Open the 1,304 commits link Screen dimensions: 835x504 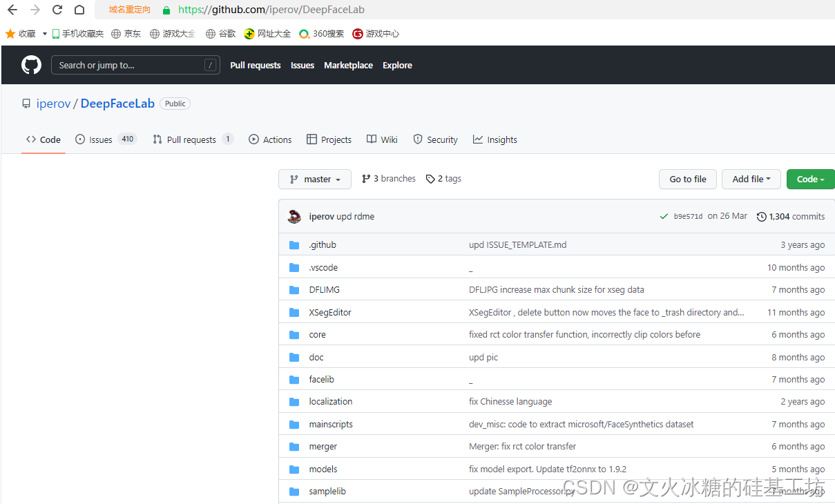click(791, 216)
